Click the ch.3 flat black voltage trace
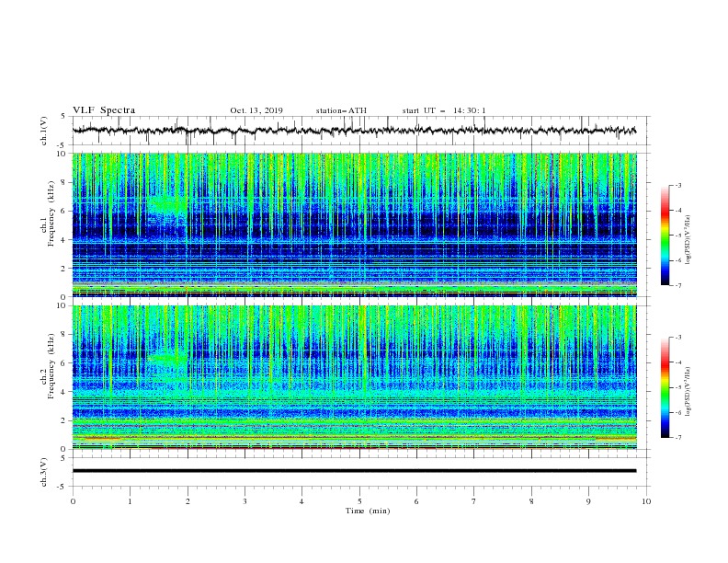Image resolution: width=728 pixels, height=563 pixels. [354, 471]
